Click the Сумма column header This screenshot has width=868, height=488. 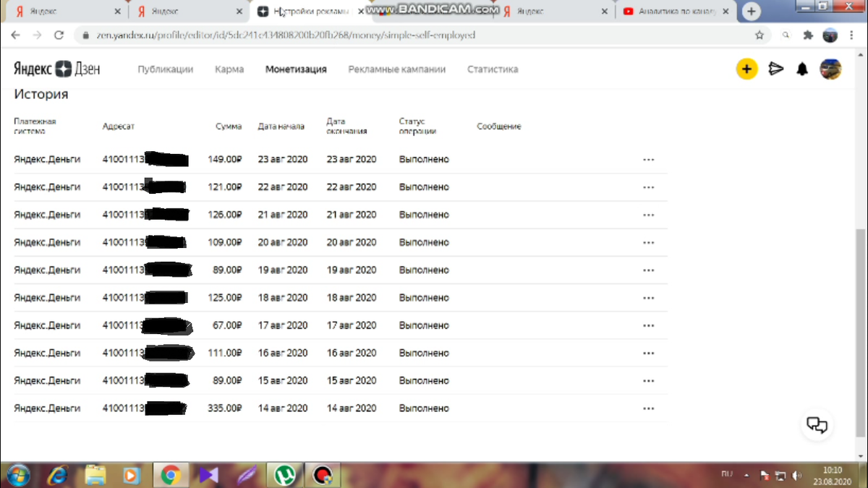[x=229, y=127]
